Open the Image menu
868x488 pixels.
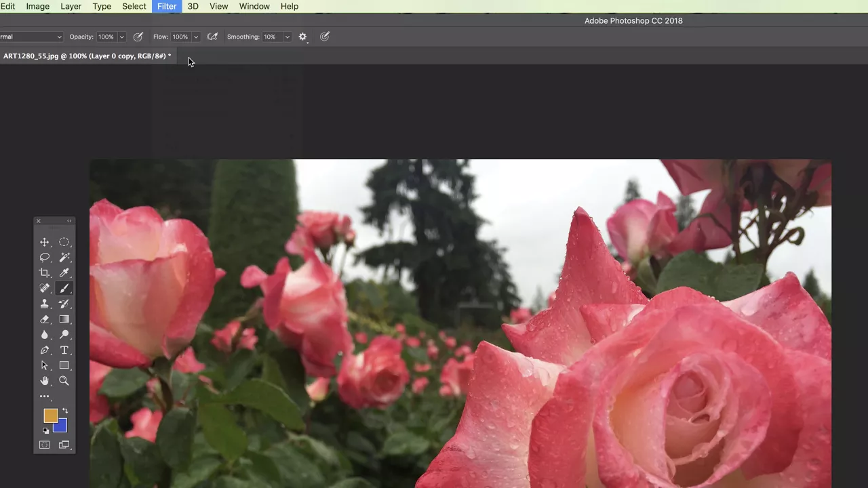click(37, 6)
